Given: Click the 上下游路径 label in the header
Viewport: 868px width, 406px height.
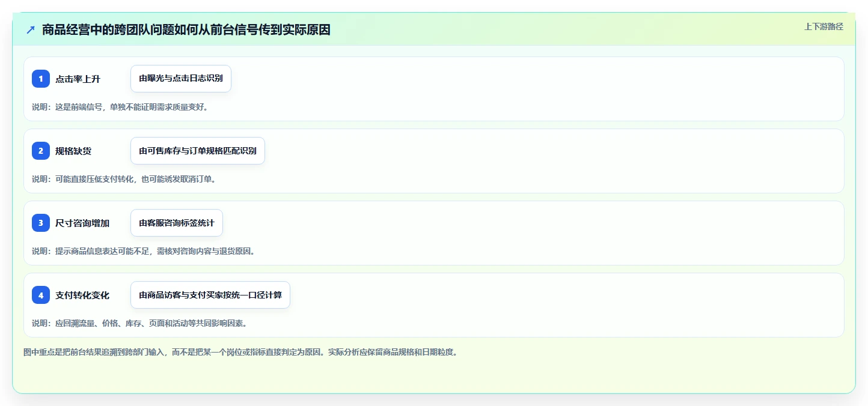Looking at the screenshot, I should pos(824,26).
